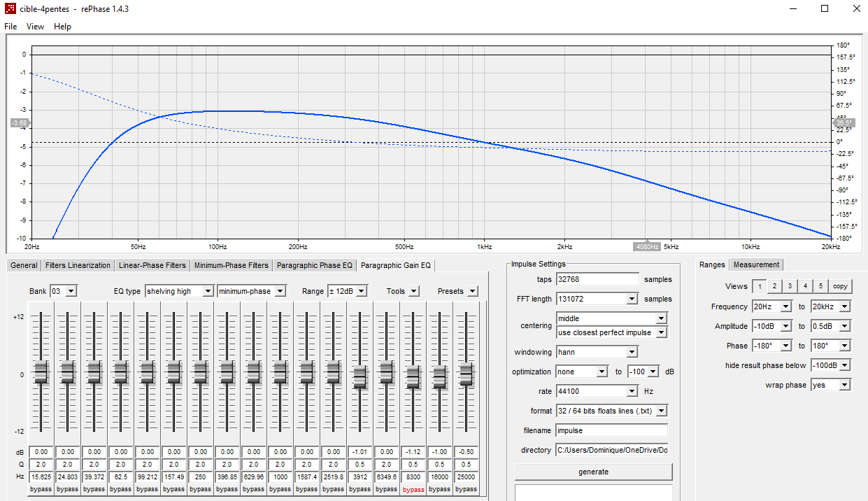Open the File menu
868x501 pixels.
(x=10, y=27)
